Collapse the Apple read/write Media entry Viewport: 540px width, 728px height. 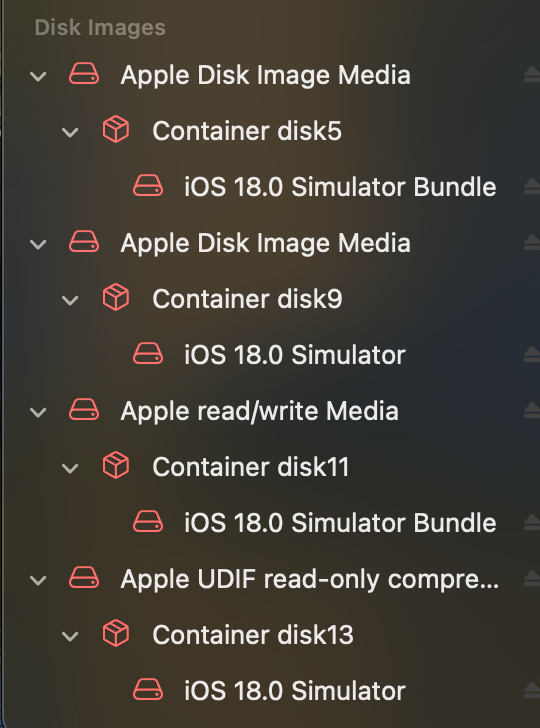click(38, 412)
